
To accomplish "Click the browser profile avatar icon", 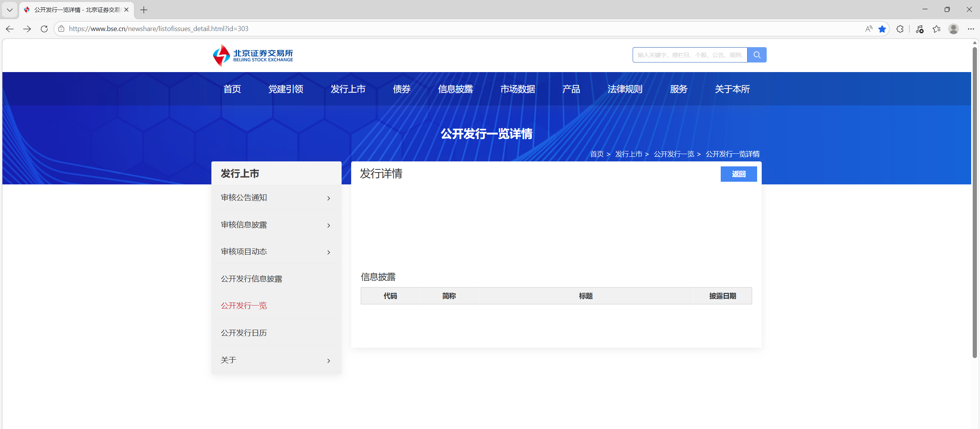I will point(953,29).
